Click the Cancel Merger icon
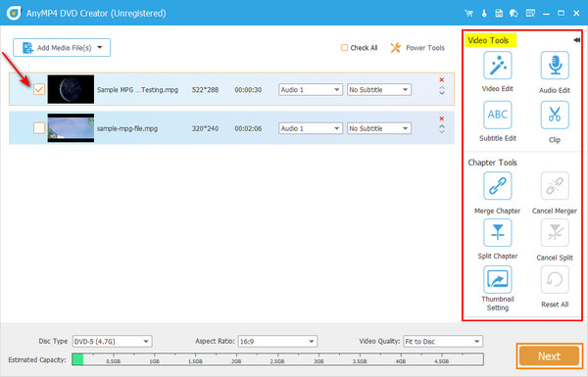The height and width of the screenshot is (377, 588). [555, 186]
